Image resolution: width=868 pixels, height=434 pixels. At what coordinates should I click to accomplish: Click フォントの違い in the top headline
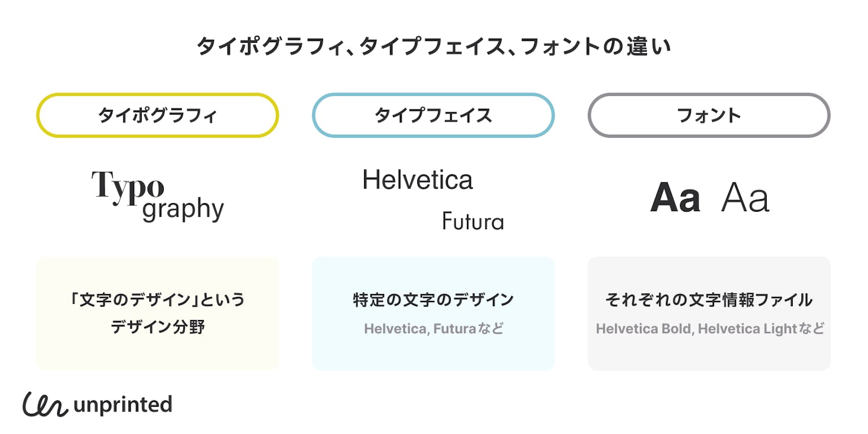(596, 47)
